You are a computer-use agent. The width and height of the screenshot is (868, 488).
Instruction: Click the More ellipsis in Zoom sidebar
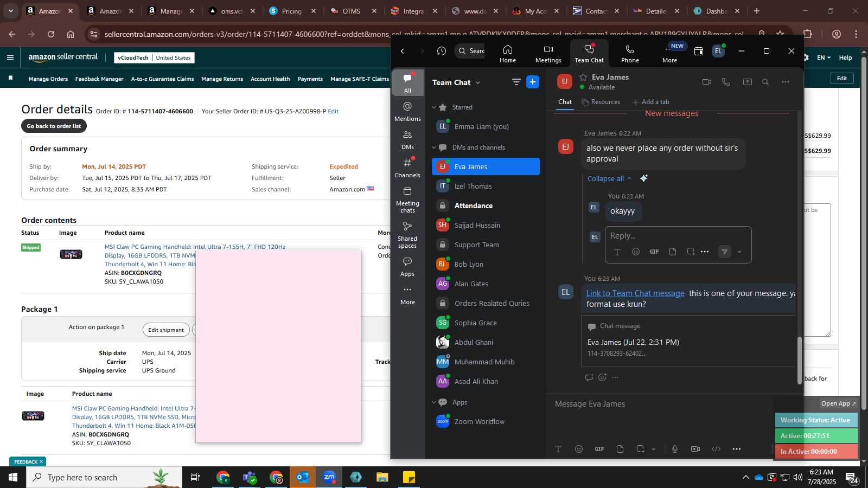pos(407,295)
